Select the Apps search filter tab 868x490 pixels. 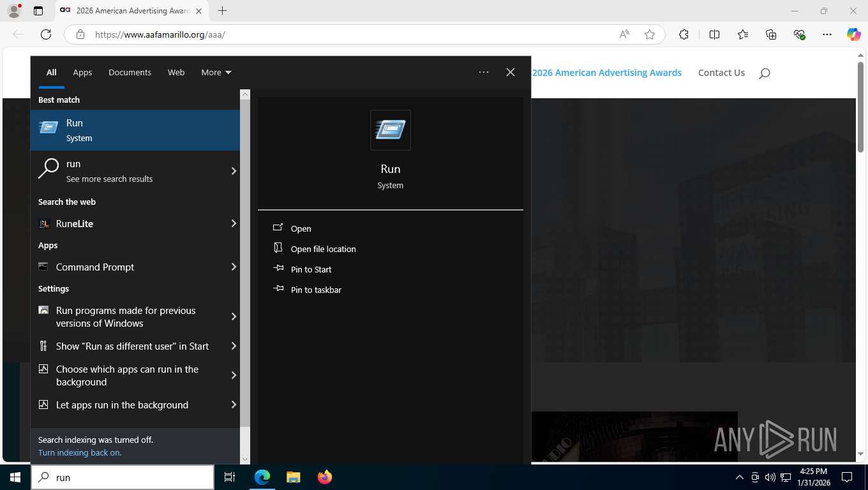(82, 72)
